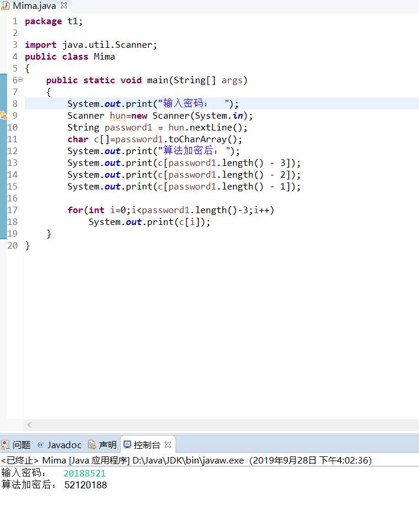Click 'public class Mima' declaration
Viewport: 419px width, 532px height.
[70, 57]
